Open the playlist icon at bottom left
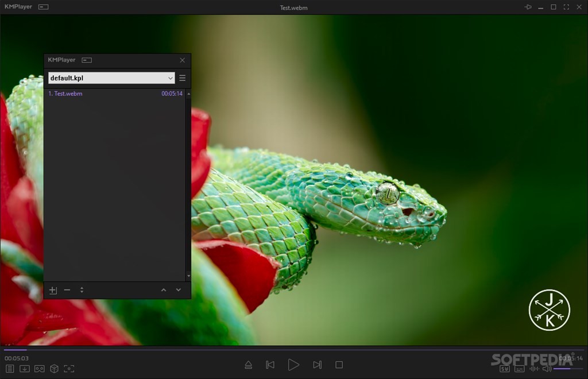Viewport: 588px width, 379px height. coord(9,369)
